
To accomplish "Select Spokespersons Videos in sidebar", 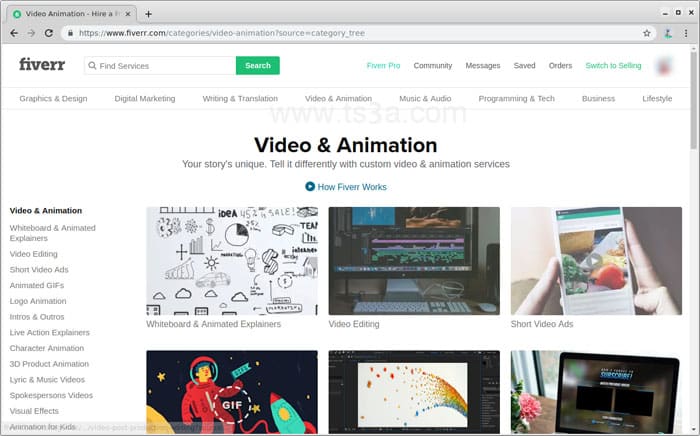I will (x=51, y=395).
